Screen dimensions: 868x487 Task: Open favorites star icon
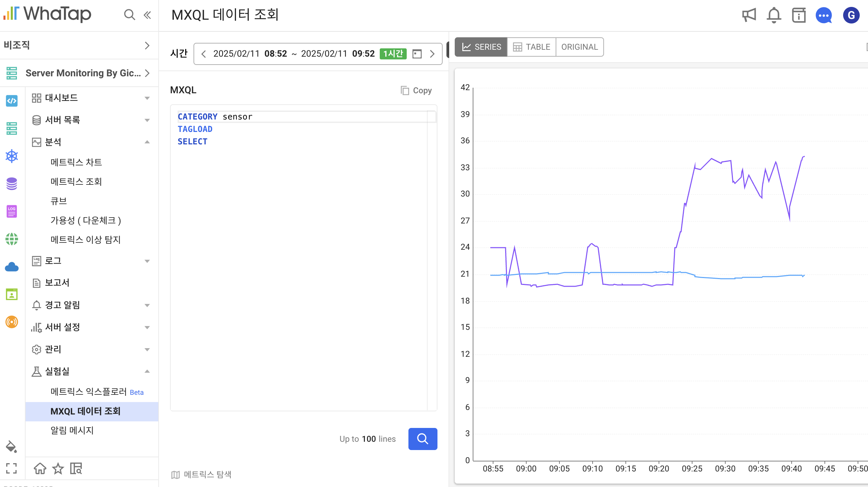(58, 468)
